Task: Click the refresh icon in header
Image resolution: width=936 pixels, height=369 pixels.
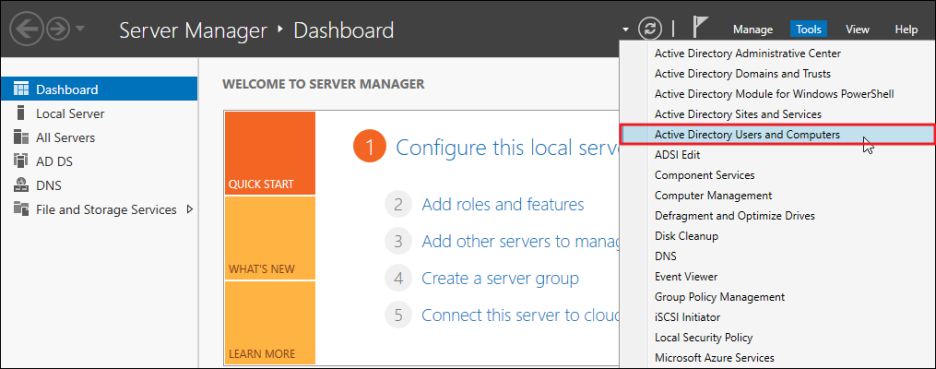Action: point(650,29)
